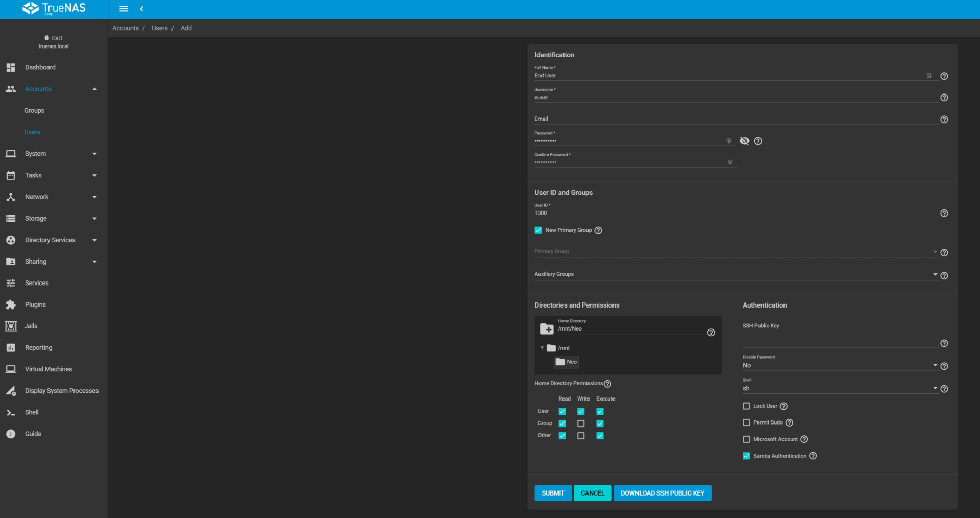
Task: Expand the Storage sidebar section
Action: 94,218
